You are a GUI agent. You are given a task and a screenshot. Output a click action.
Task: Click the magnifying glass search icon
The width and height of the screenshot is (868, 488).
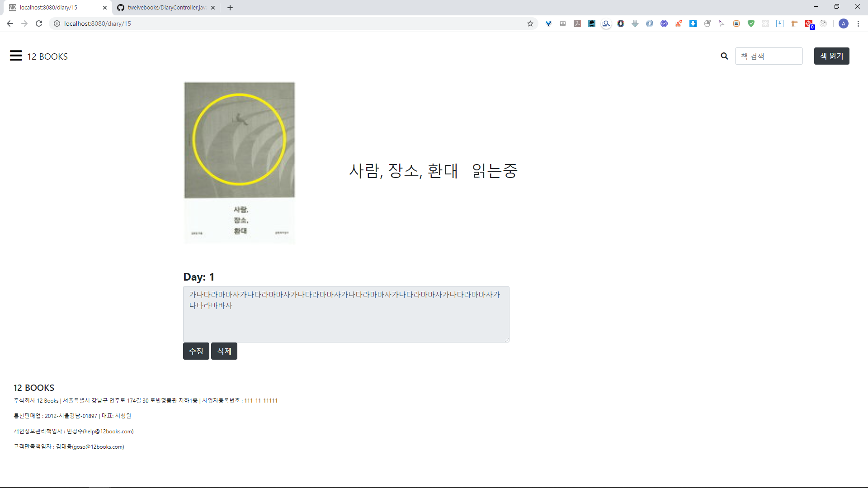pos(724,56)
